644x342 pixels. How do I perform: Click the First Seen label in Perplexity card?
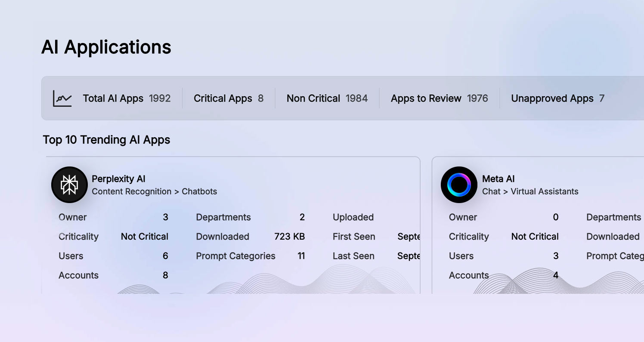coord(354,237)
